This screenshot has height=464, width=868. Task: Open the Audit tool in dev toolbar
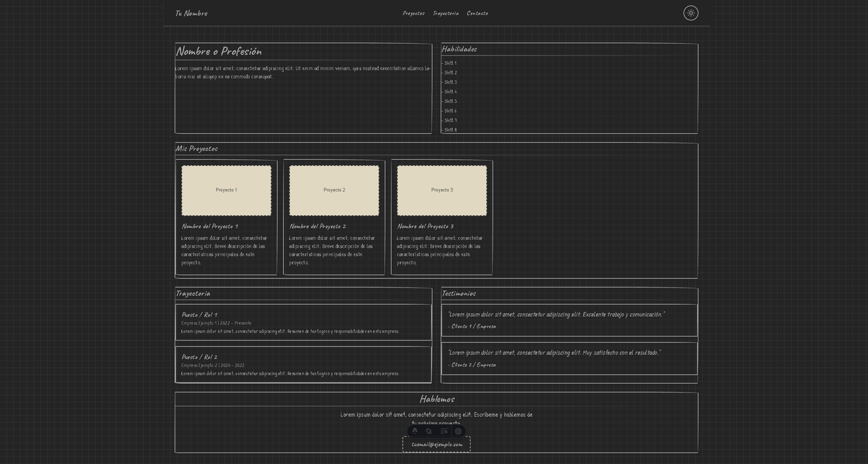(444, 431)
